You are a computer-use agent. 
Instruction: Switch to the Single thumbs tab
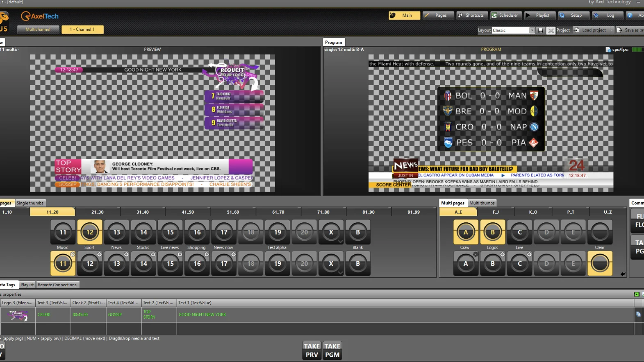[x=30, y=203]
